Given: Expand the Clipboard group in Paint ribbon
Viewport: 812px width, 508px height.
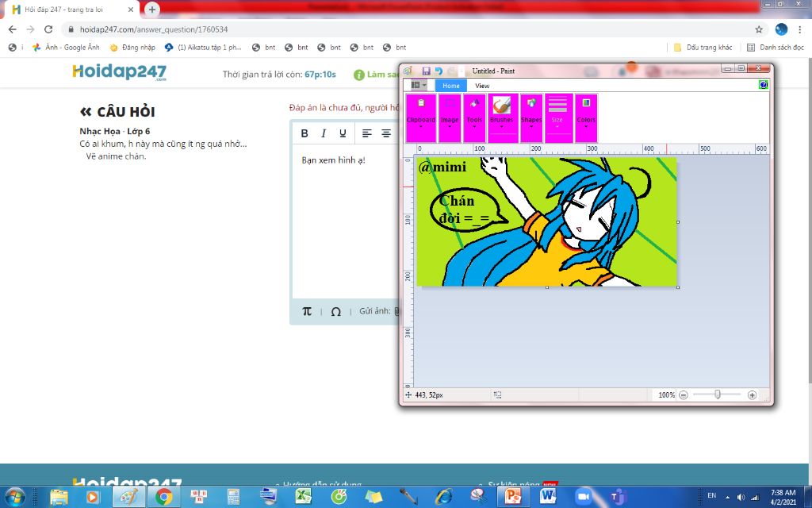Looking at the screenshot, I should pyautogui.click(x=421, y=118).
